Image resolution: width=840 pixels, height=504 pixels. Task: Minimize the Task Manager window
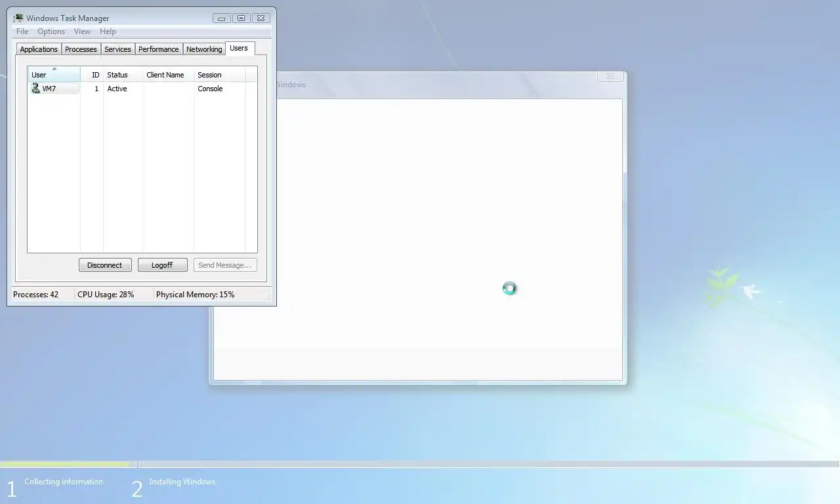click(222, 18)
